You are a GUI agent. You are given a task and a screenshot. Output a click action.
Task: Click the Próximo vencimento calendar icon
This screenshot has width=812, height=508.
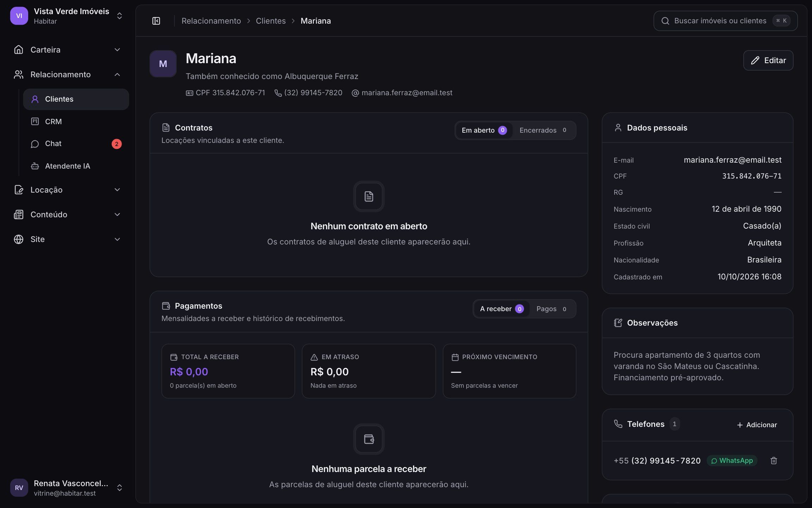455,357
